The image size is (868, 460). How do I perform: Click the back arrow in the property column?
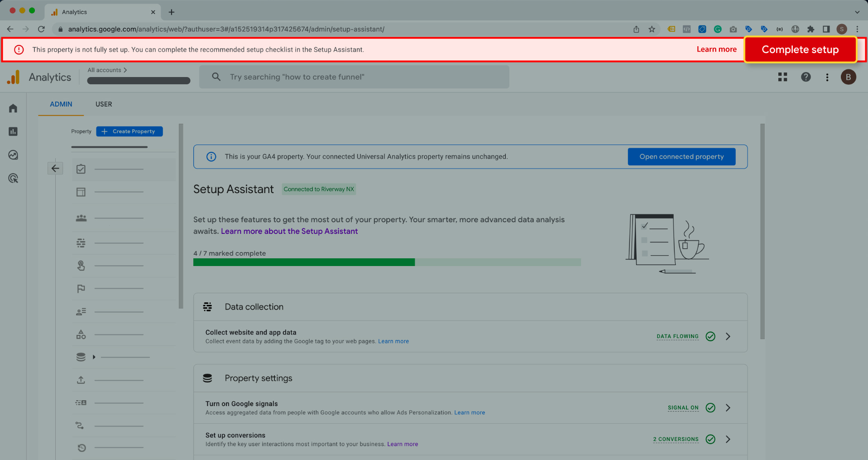click(55, 169)
